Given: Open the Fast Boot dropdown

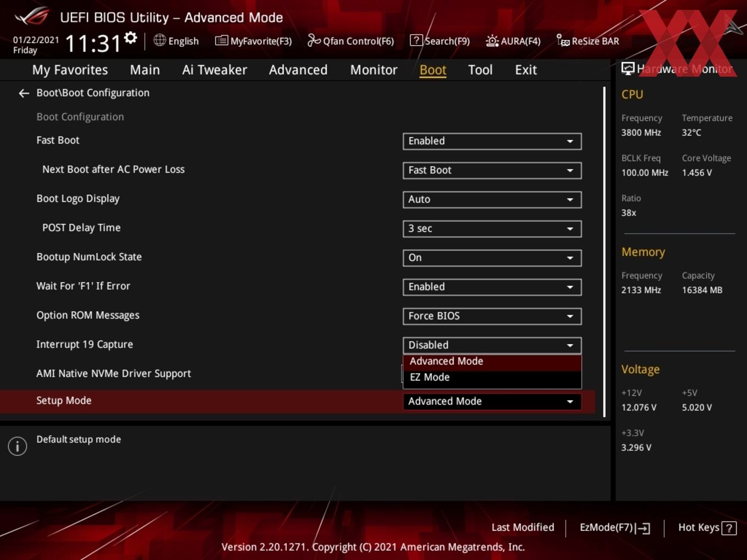Looking at the screenshot, I should click(492, 141).
